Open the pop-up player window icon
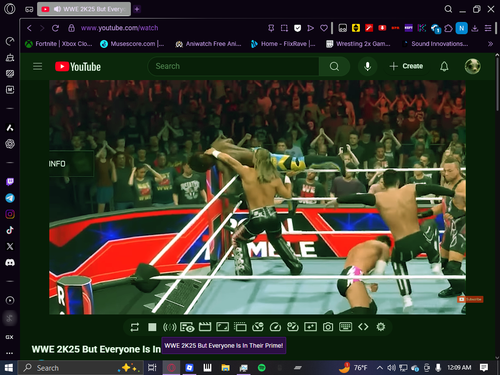Screen dimensions: 500x375 pos(240,327)
